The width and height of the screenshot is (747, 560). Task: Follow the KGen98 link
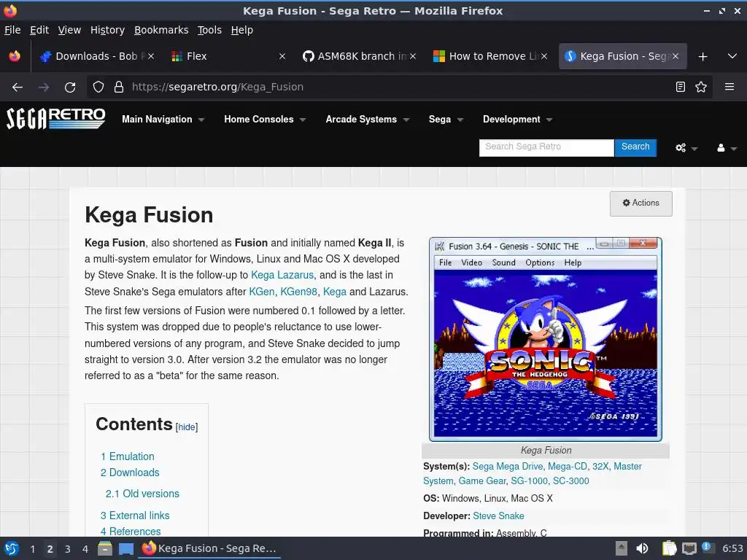coord(298,292)
